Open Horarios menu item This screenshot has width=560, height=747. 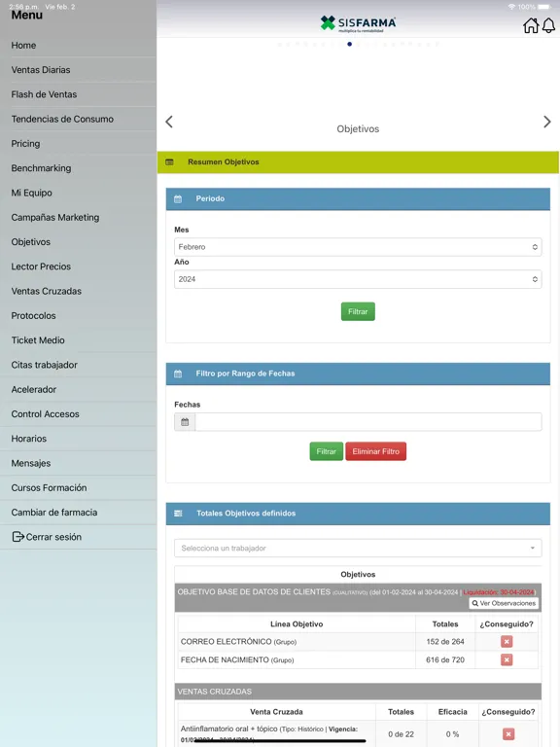(78, 439)
